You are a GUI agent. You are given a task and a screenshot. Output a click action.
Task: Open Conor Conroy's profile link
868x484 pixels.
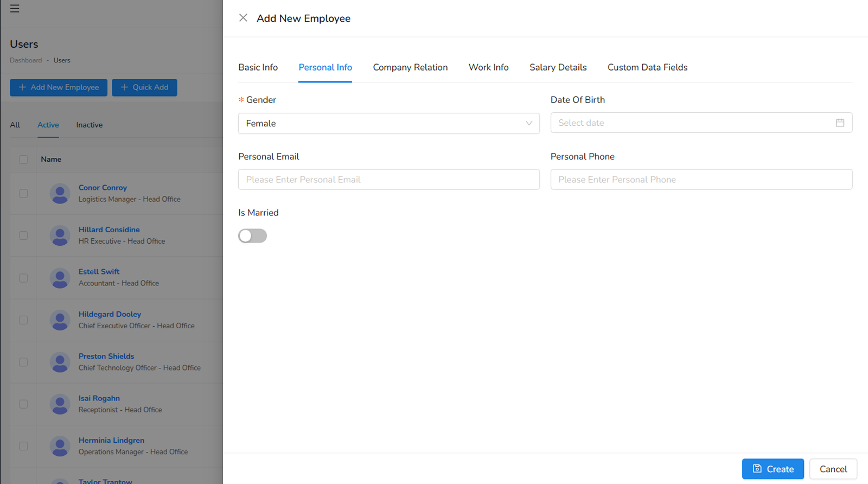coord(103,188)
